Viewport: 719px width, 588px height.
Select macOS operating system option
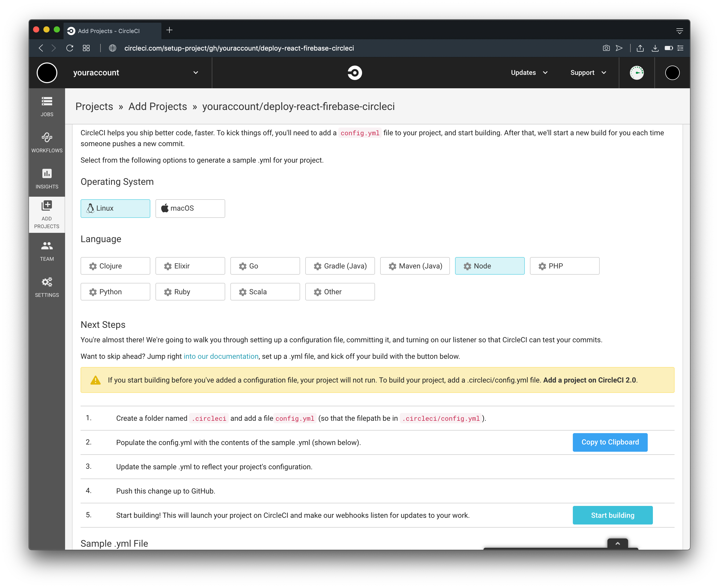[x=190, y=208]
